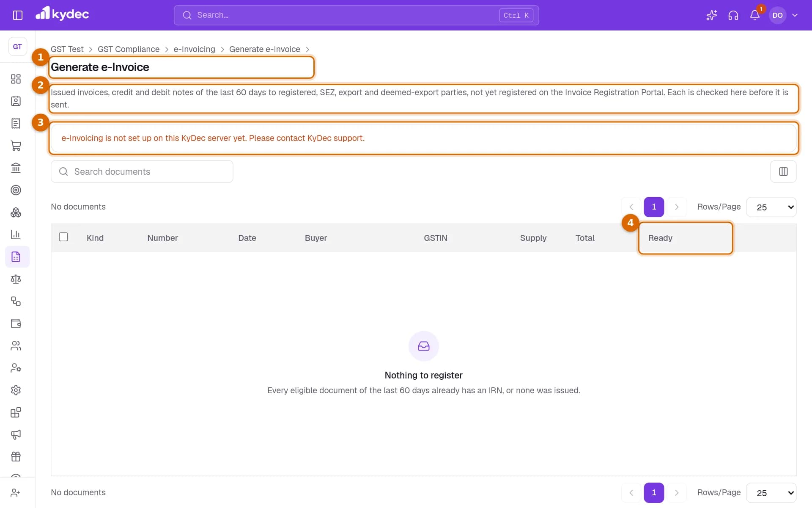The height and width of the screenshot is (508, 812).
Task: Open the bar chart reports icon
Action: [x=16, y=235]
